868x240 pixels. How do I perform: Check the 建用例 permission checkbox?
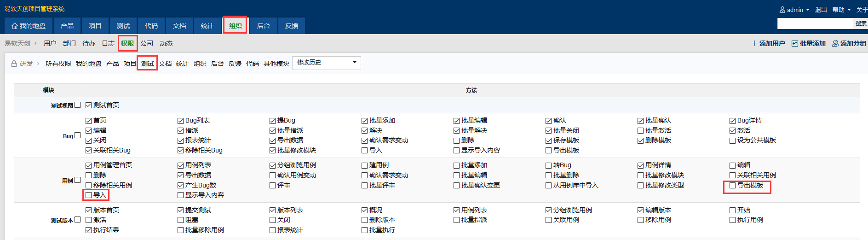pyautogui.click(x=365, y=165)
